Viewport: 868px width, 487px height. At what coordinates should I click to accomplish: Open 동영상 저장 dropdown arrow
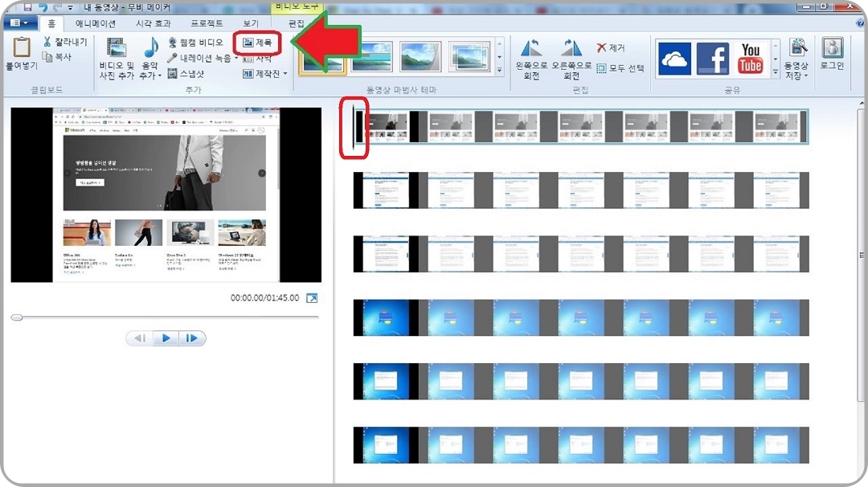(805, 76)
